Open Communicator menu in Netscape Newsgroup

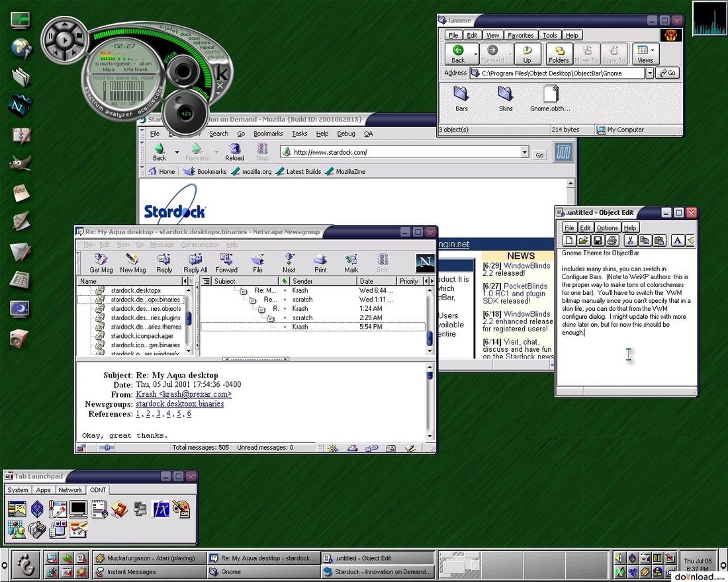coord(200,245)
